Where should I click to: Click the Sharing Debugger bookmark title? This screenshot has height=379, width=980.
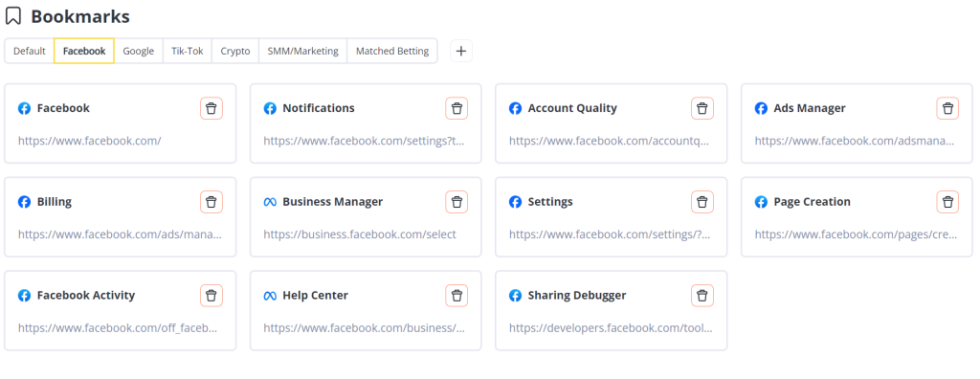(x=577, y=295)
